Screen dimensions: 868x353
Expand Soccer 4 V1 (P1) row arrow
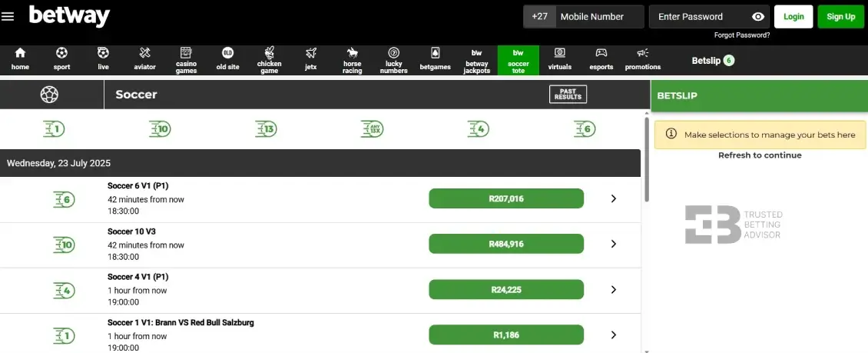pos(613,289)
